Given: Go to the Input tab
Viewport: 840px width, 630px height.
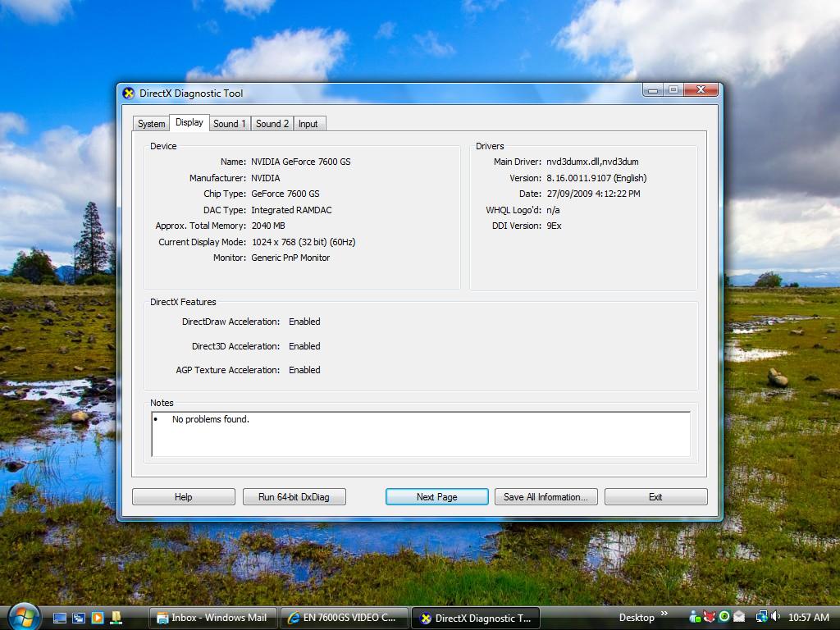Looking at the screenshot, I should 308,124.
